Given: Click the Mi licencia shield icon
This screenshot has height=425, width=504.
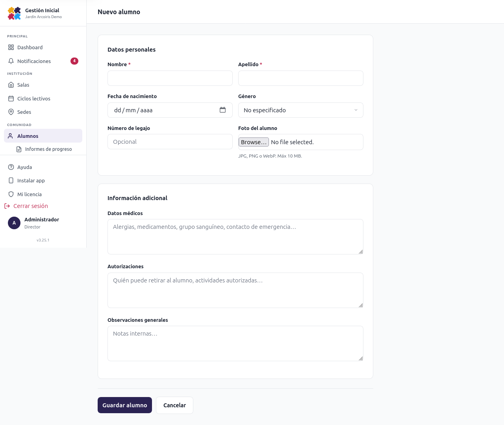Looking at the screenshot, I should point(11,194).
